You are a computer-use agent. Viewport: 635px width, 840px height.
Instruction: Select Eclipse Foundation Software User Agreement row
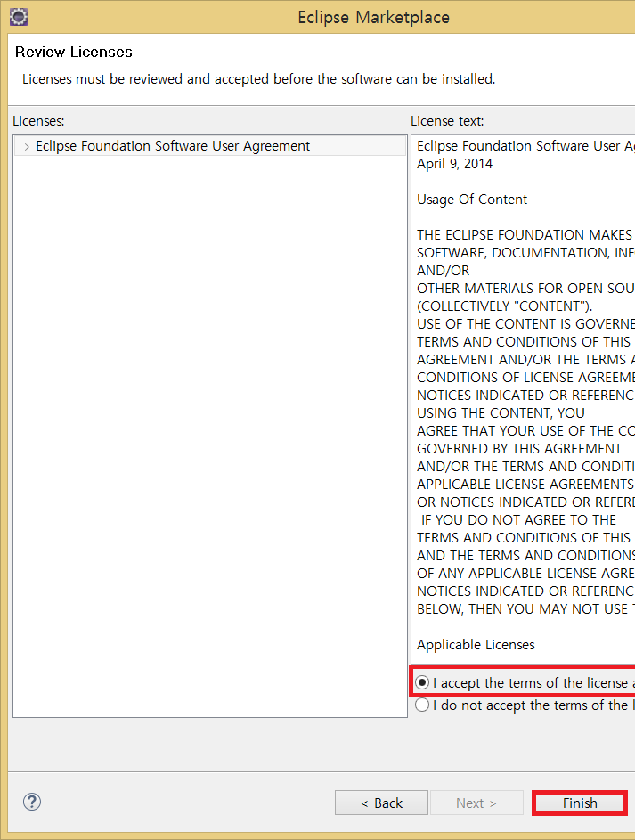click(x=210, y=146)
